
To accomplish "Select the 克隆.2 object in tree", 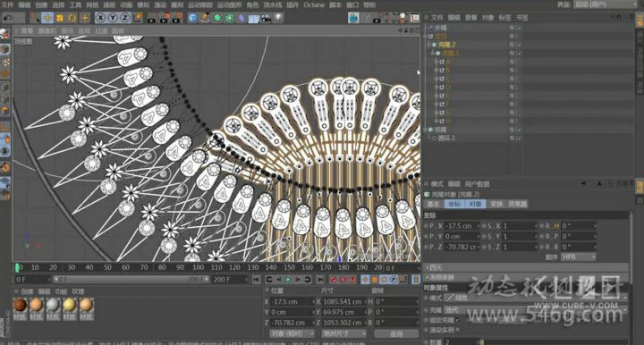I will 447,45.
